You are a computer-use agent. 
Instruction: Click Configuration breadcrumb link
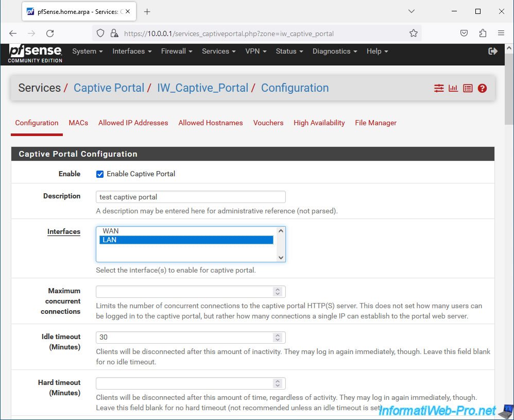[x=295, y=88]
